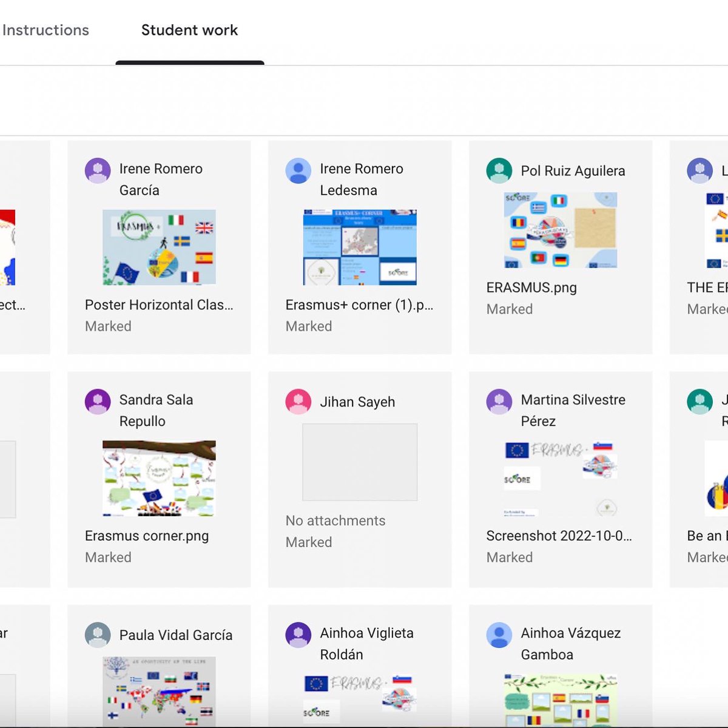The image size is (728, 728).
Task: Click student name Irene Romero Ledesma
Action: [x=362, y=180]
